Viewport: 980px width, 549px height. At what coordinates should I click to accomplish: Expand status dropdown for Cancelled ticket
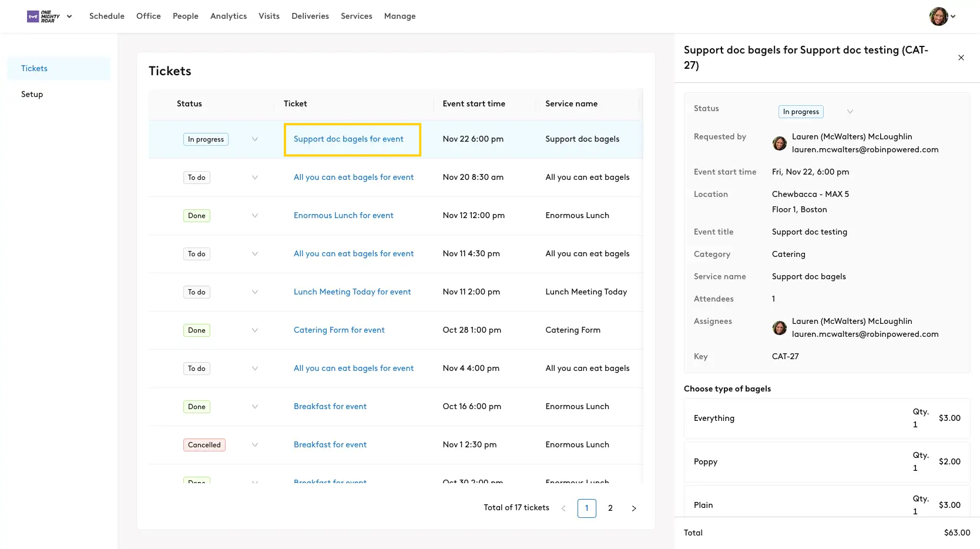click(254, 445)
